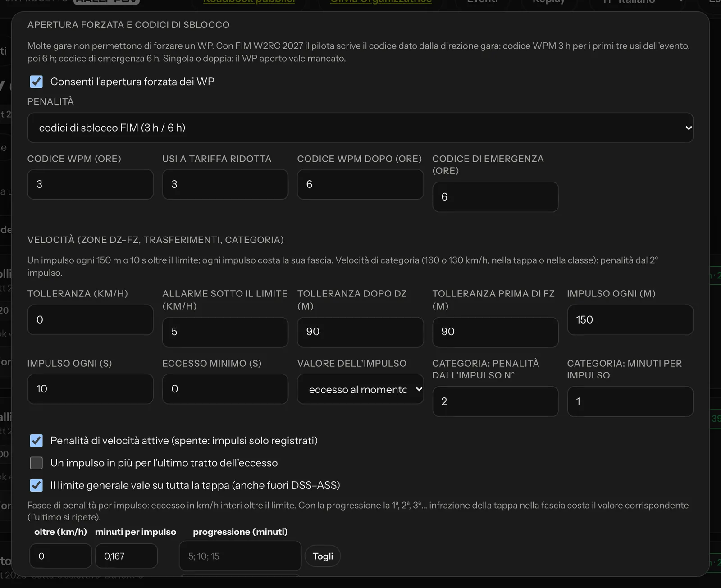The height and width of the screenshot is (588, 721).
Task: Focus the Allarme sotto il limite field
Action: coord(225,332)
